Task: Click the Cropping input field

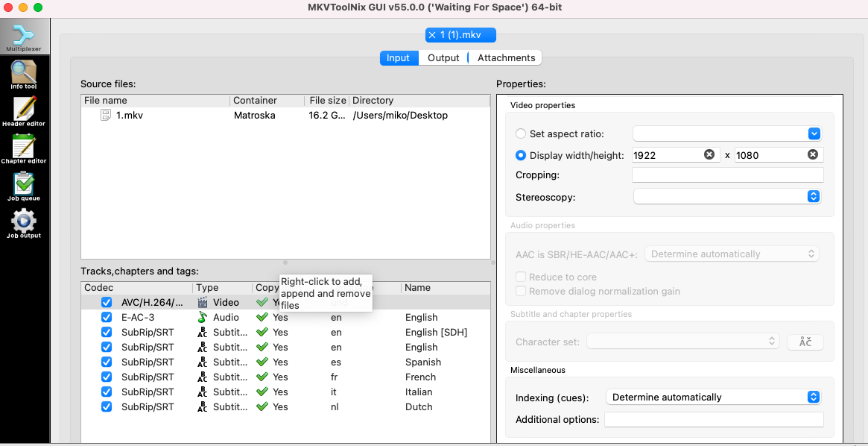Action: point(727,175)
